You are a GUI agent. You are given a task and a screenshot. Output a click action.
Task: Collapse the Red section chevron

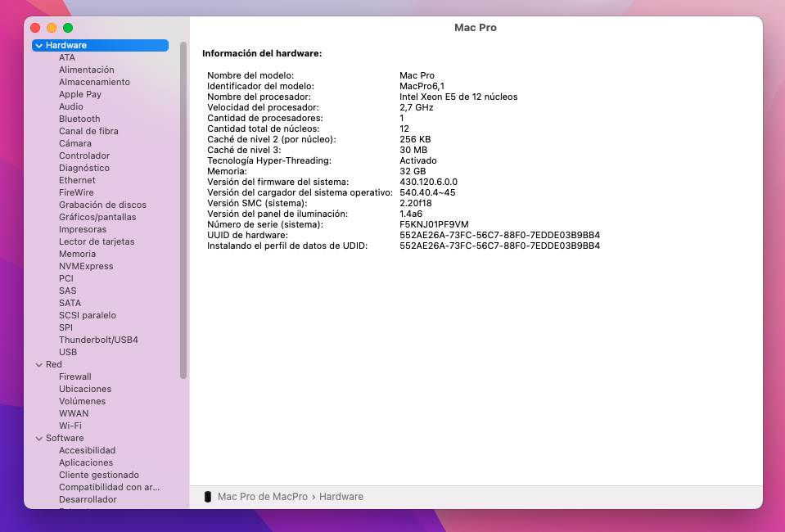(x=39, y=365)
